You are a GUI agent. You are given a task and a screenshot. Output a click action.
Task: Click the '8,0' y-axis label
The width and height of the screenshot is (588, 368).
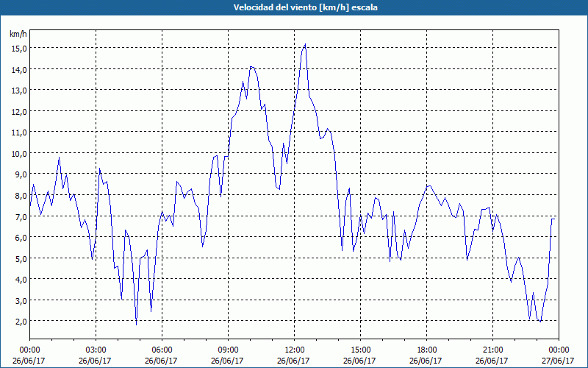(x=21, y=195)
